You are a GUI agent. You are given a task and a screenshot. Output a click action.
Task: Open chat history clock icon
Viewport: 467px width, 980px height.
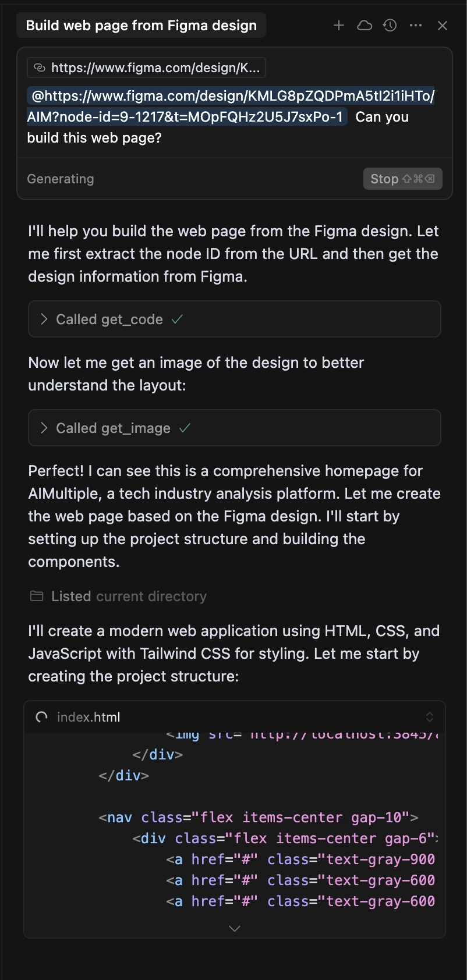coord(390,26)
